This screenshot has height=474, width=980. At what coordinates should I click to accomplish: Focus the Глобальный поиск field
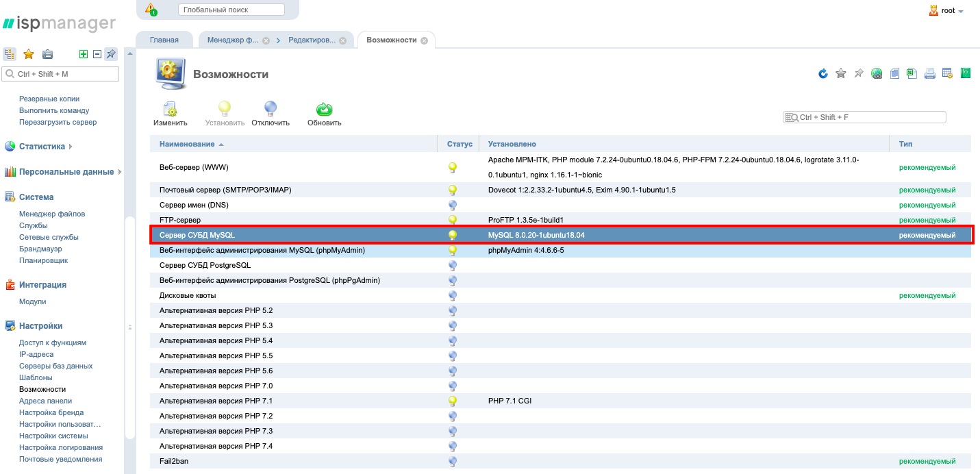[x=231, y=10]
